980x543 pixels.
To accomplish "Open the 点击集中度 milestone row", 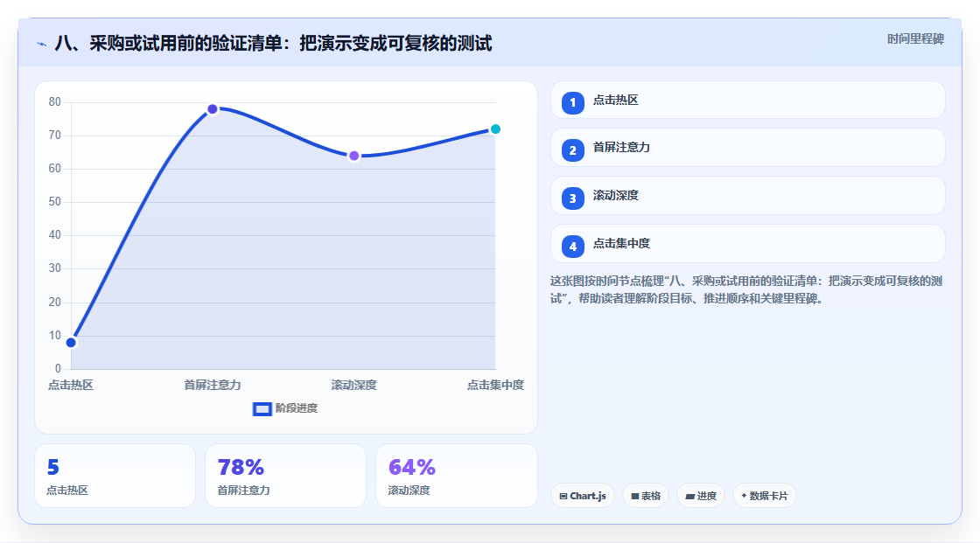I will pos(747,244).
